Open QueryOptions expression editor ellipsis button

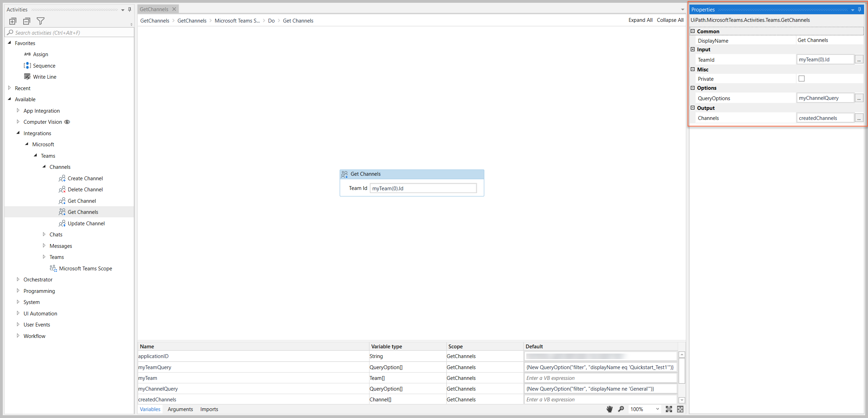coord(859,98)
